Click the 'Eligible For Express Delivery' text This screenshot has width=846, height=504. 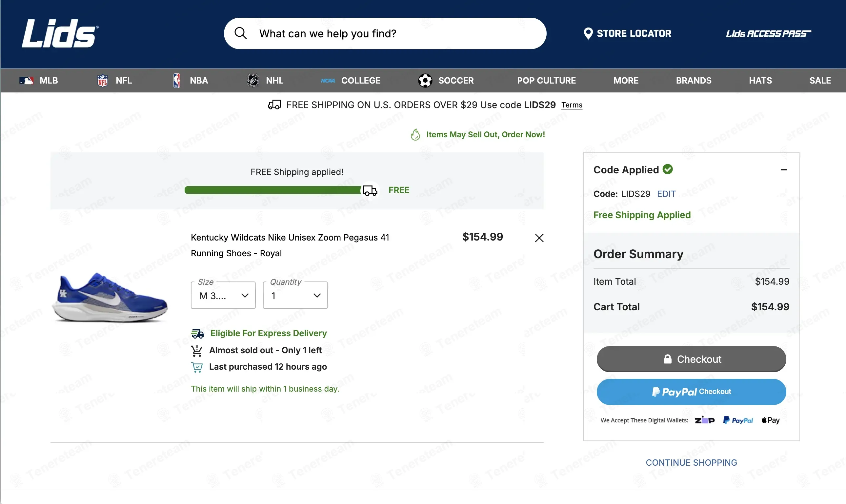click(x=269, y=333)
